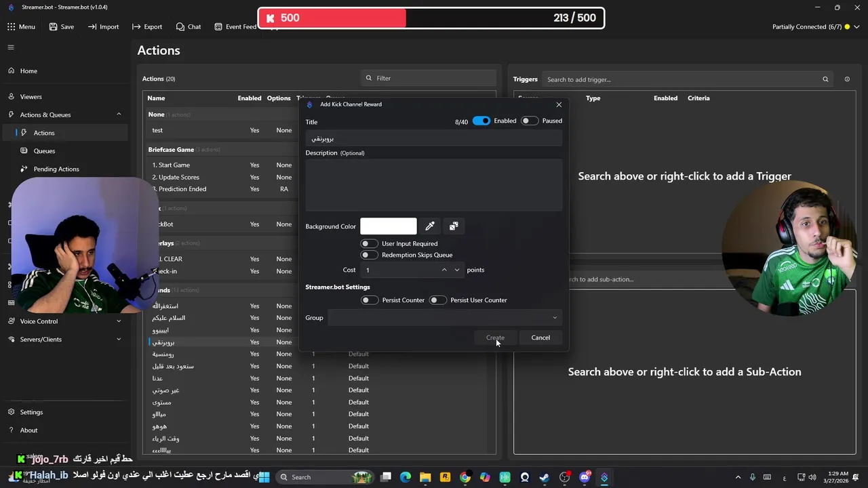Open the Event Feed

coord(235,26)
